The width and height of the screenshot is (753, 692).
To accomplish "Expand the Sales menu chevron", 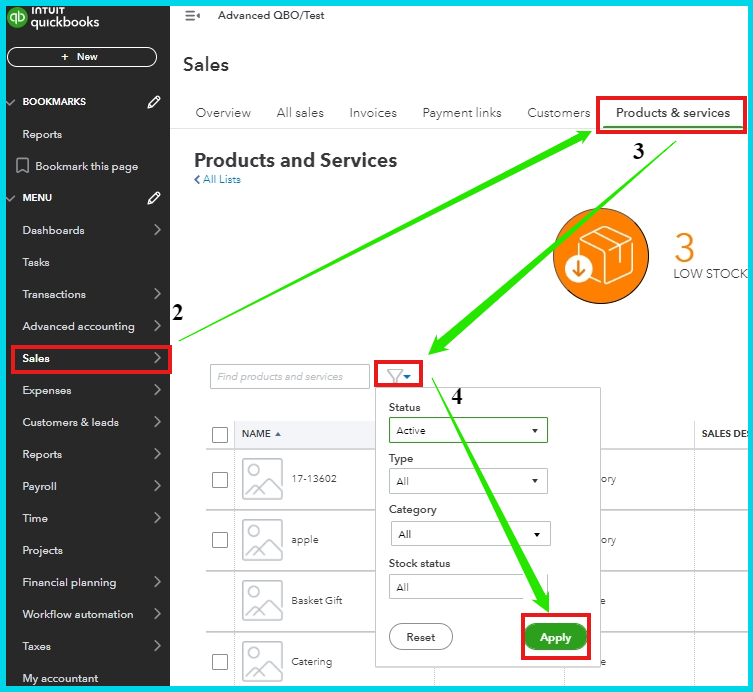I will click(157, 358).
